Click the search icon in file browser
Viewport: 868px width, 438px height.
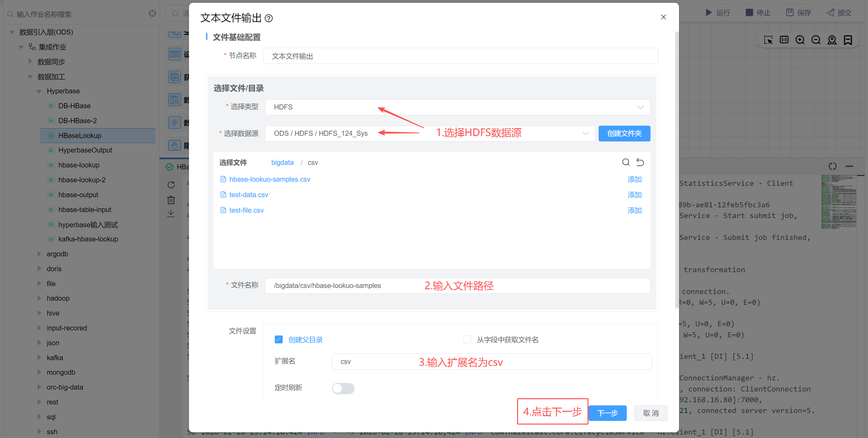[626, 162]
